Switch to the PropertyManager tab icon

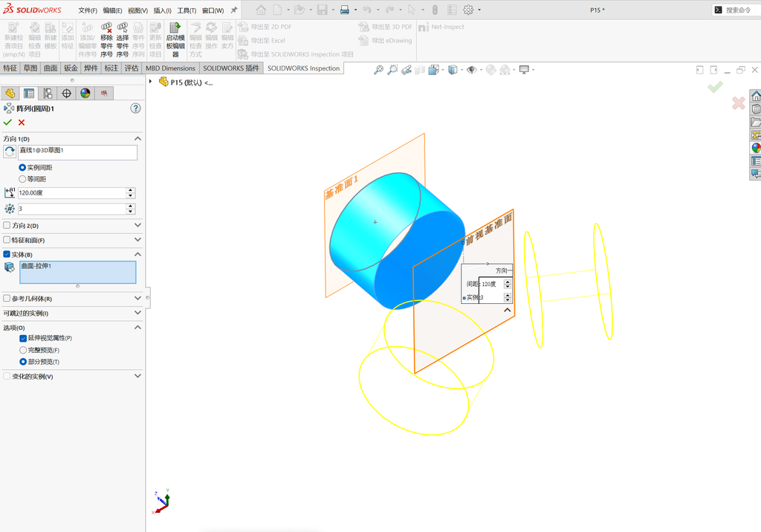[x=29, y=93]
